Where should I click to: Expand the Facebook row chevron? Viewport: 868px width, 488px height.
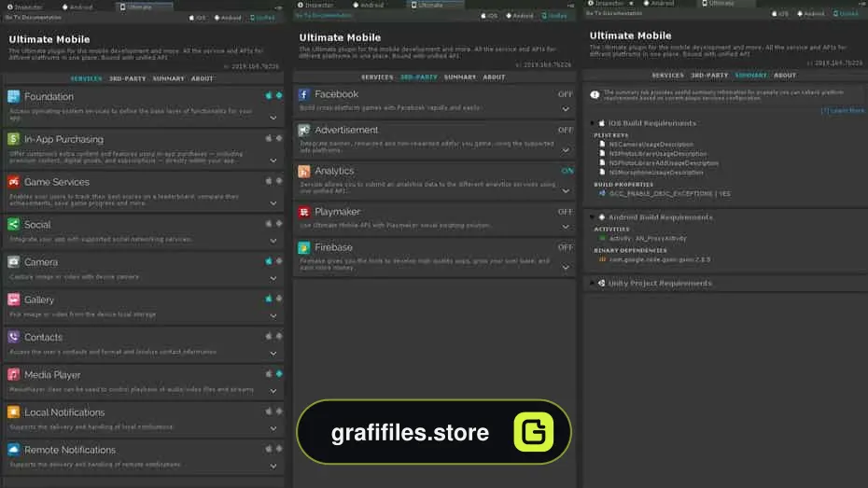click(566, 109)
